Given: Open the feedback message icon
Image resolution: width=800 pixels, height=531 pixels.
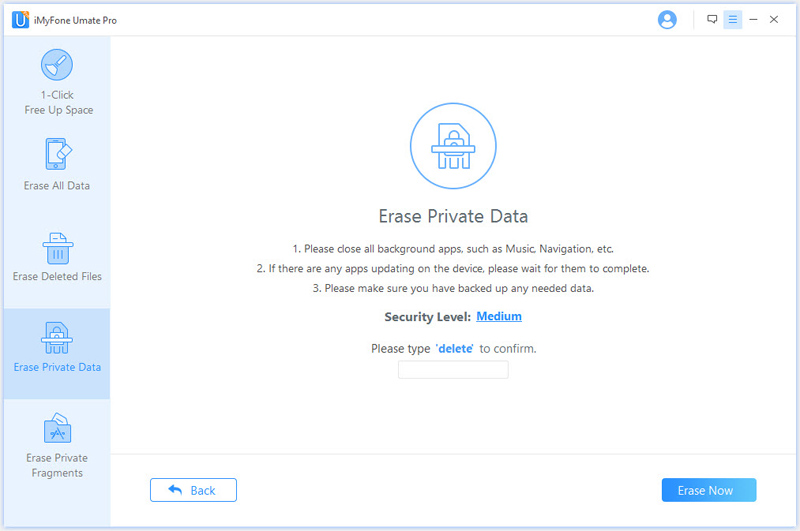Looking at the screenshot, I should [712, 19].
